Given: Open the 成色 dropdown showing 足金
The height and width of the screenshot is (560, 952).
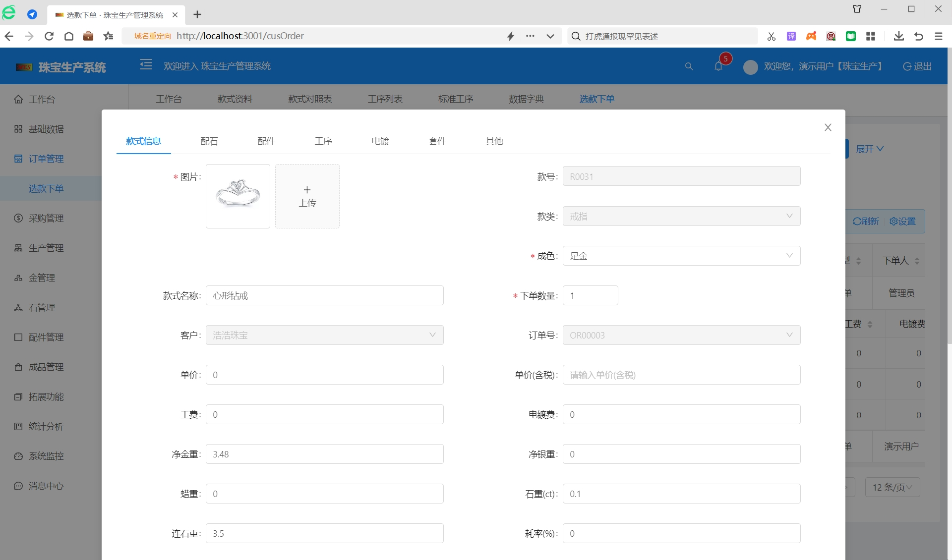Looking at the screenshot, I should pyautogui.click(x=681, y=256).
